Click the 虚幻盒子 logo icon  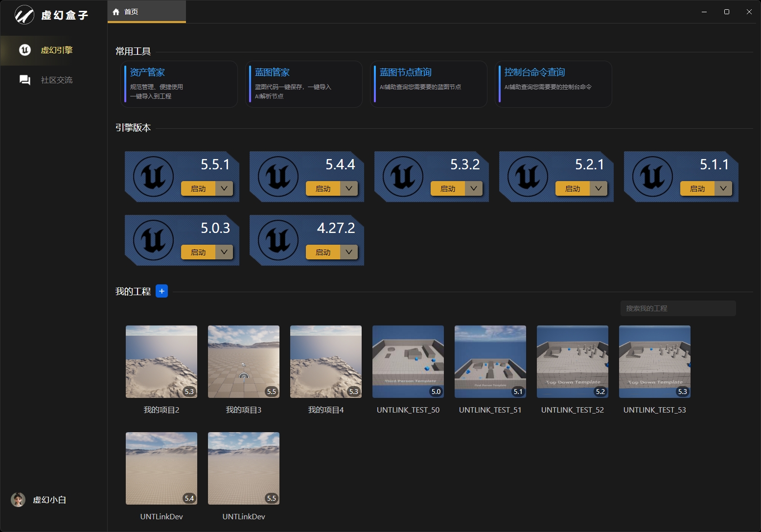tap(24, 15)
